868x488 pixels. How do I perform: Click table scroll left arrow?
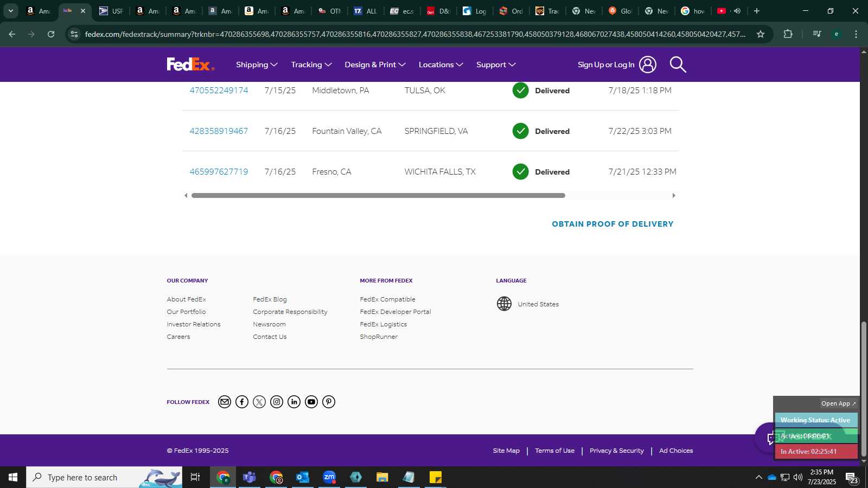coord(186,195)
